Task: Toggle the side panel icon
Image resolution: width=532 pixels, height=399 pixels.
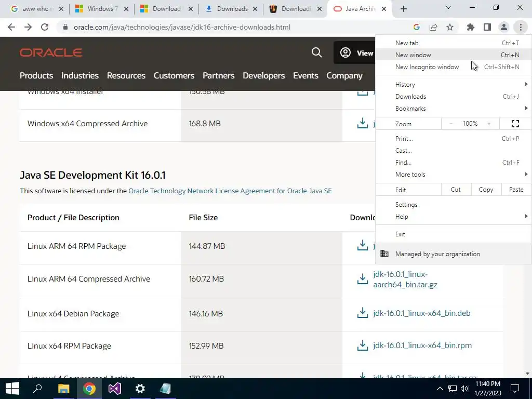Action: (487, 27)
